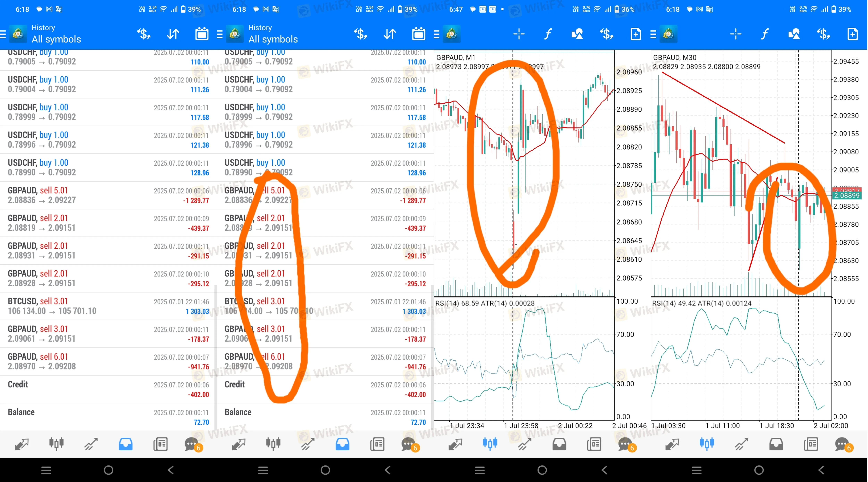This screenshot has height=482, width=868.
Task: Tap news icon in leftmost screen's bottom bar
Action: (x=160, y=444)
